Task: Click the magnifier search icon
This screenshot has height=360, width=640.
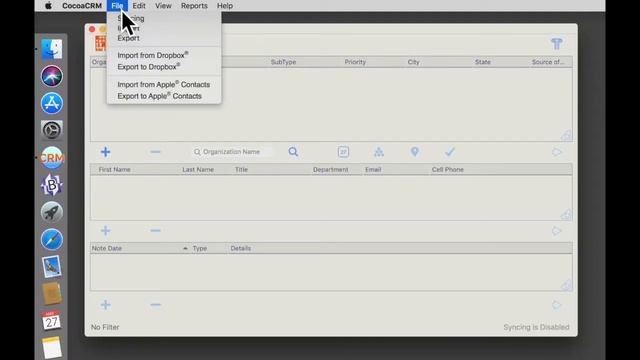Action: 293,152
